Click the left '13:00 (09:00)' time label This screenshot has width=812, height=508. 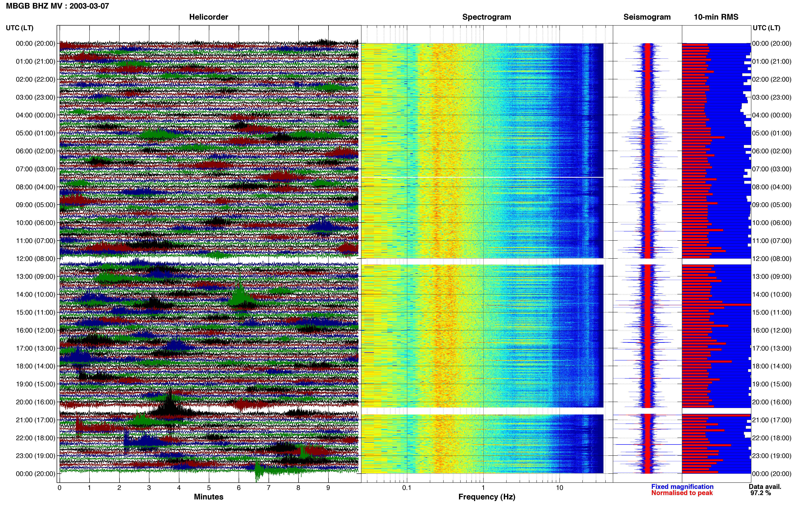(36, 277)
